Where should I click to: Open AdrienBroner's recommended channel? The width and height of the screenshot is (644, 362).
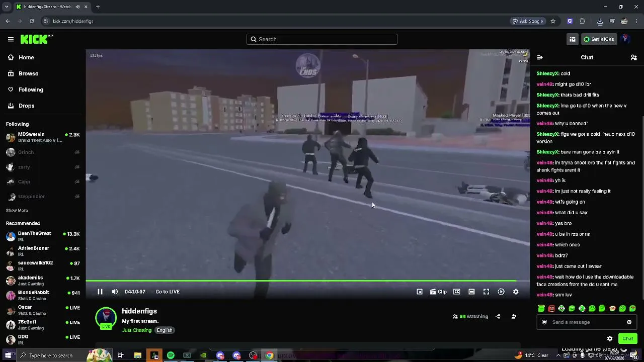(x=43, y=251)
